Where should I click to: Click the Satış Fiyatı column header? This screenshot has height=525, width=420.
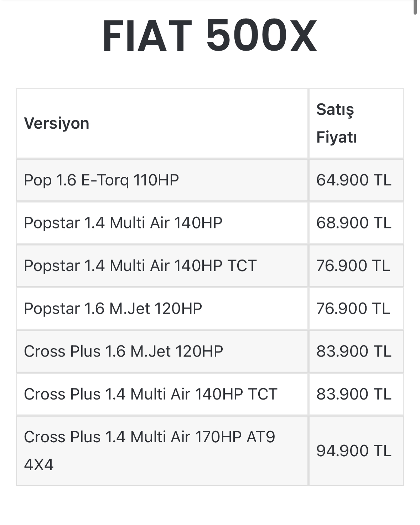pos(337,123)
